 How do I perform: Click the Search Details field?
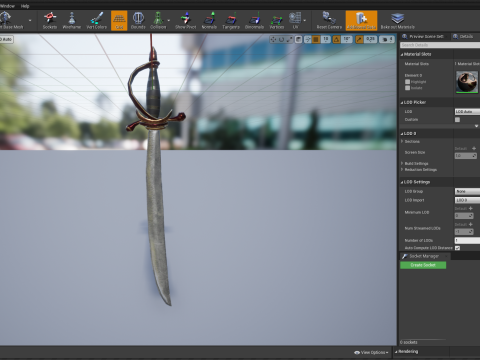pos(440,45)
